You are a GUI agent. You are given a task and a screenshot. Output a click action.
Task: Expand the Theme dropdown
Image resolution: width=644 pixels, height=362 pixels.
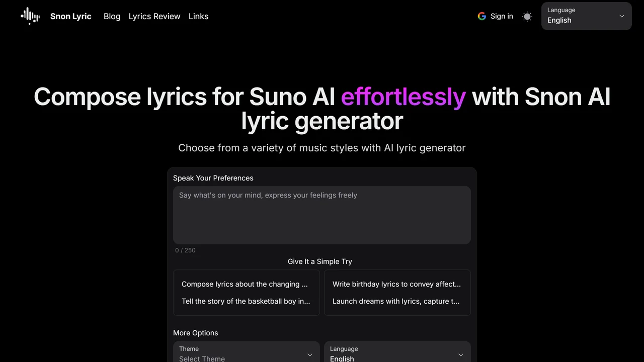(247, 352)
